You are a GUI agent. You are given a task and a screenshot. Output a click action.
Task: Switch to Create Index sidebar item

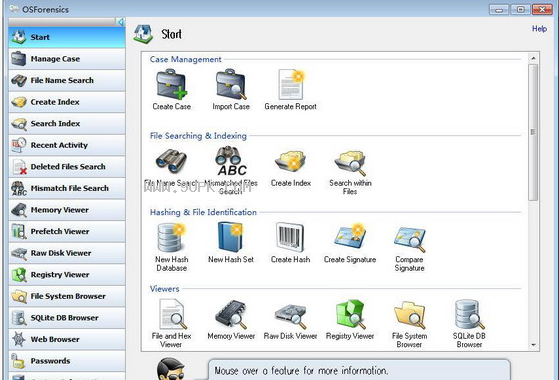[x=67, y=102]
